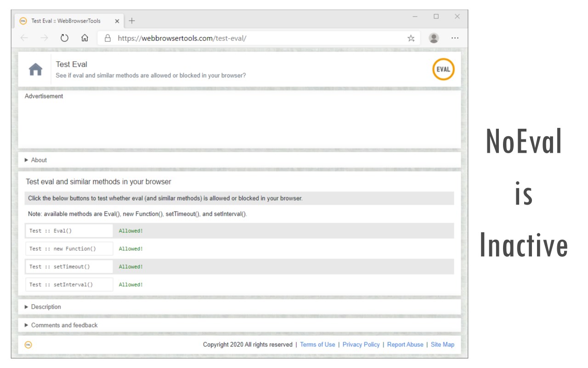Focus the address bar URL field

(x=257, y=38)
